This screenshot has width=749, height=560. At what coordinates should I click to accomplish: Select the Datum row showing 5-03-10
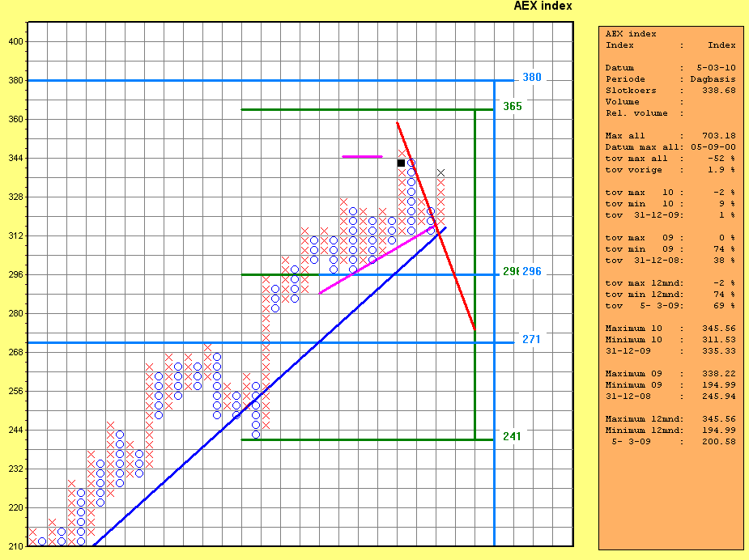670,68
